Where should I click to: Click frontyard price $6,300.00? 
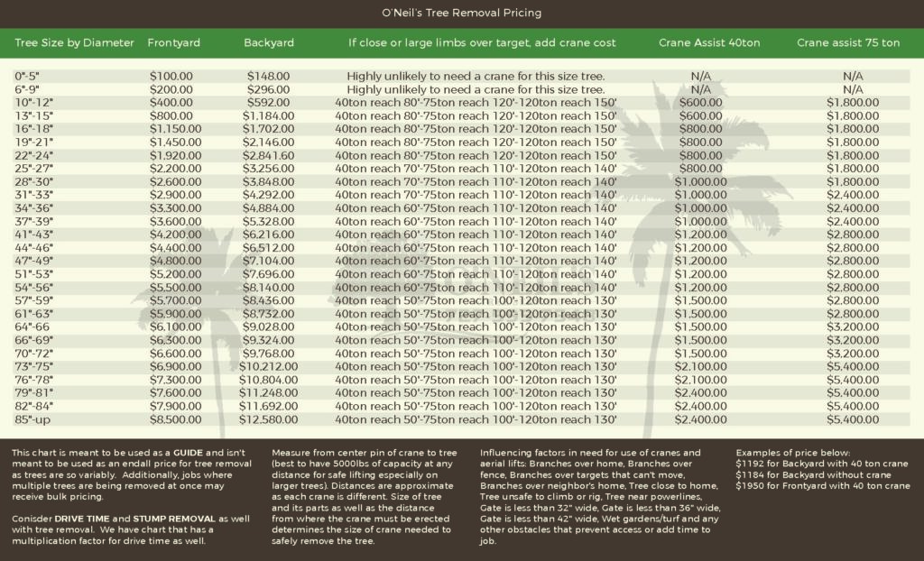point(175,340)
